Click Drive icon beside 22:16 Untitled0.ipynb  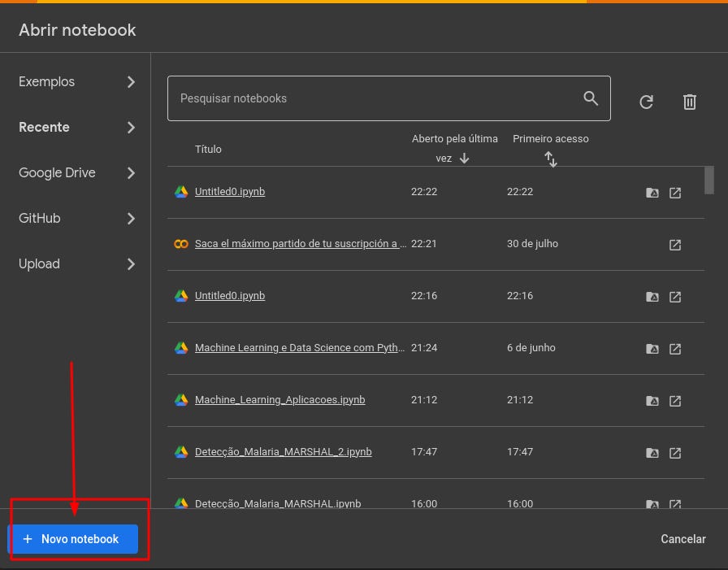pos(181,295)
